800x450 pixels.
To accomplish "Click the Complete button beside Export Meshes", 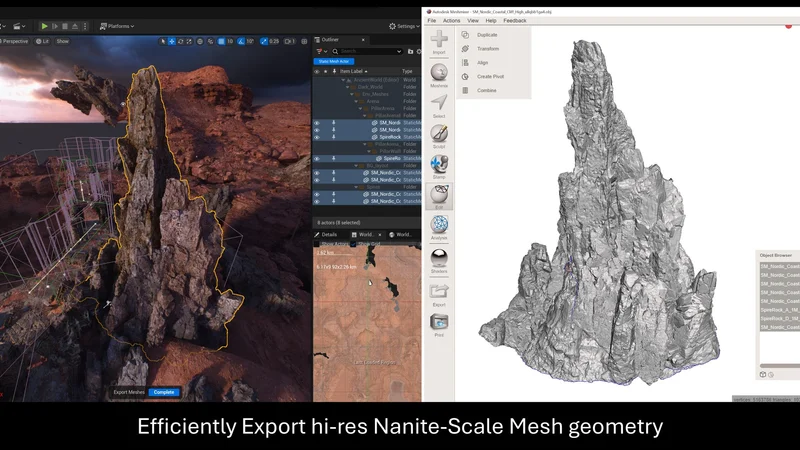I will (164, 392).
